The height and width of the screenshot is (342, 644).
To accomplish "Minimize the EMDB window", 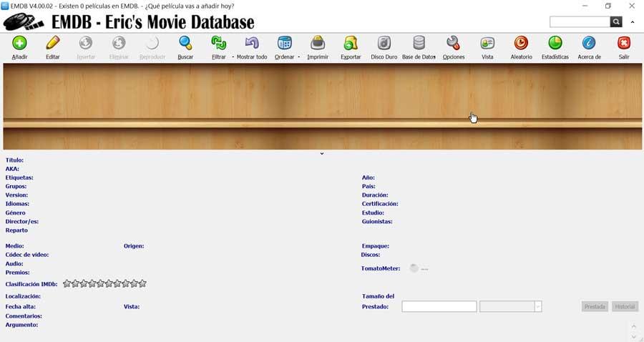I will point(585,6).
